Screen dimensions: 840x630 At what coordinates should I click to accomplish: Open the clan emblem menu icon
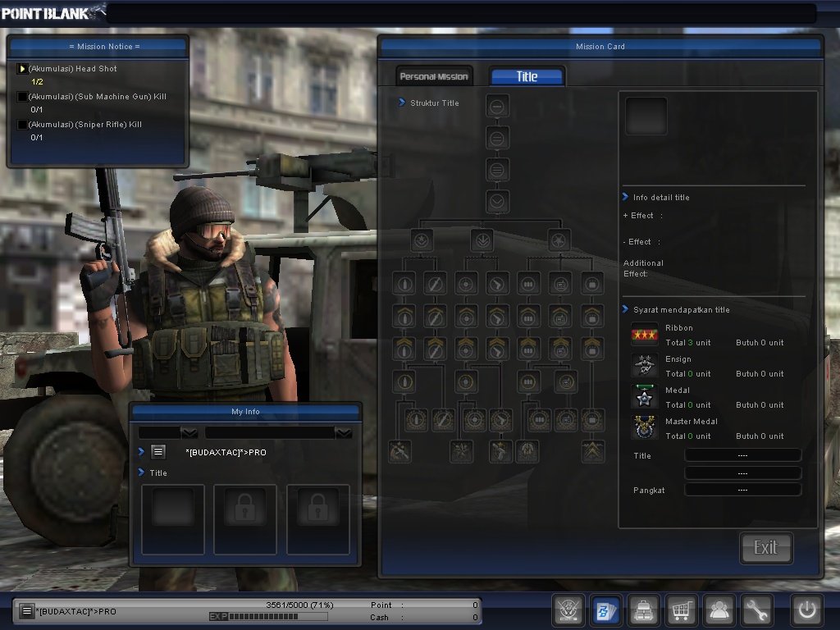(568, 610)
